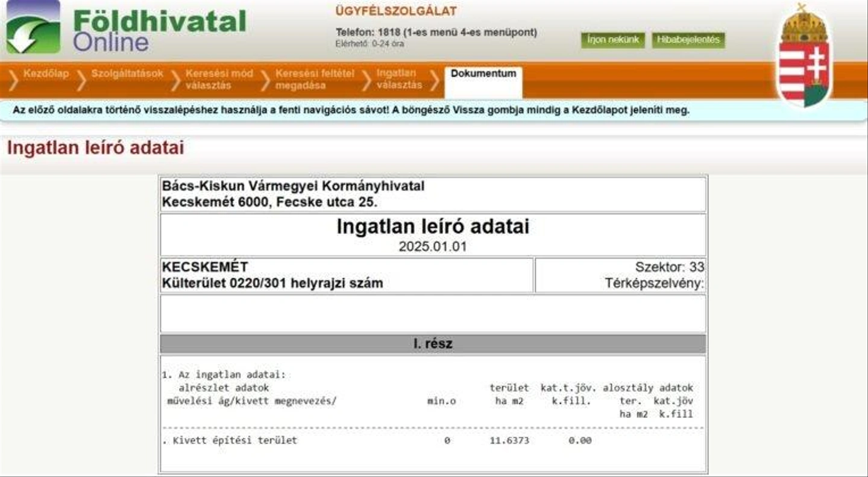
Task: Click the Írjon nekünk button
Action: coord(612,40)
